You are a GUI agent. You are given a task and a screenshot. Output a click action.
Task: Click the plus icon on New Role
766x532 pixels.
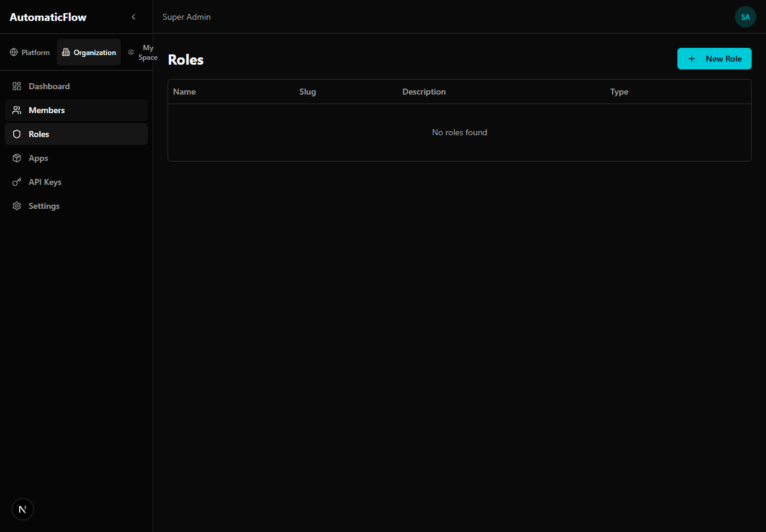[692, 59]
